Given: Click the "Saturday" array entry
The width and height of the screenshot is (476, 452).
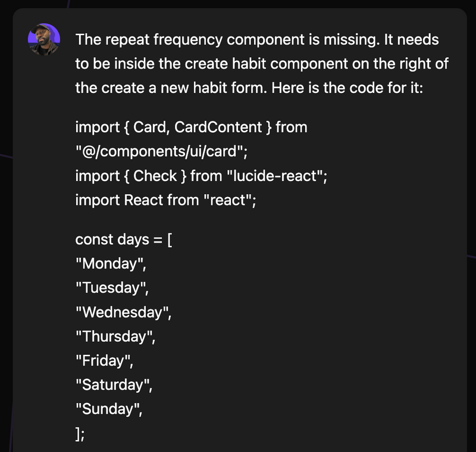Looking at the screenshot, I should coord(114,385).
